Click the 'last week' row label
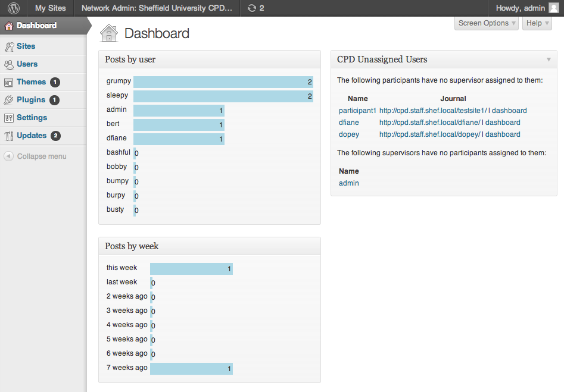This screenshot has width=564, height=392. (121, 282)
